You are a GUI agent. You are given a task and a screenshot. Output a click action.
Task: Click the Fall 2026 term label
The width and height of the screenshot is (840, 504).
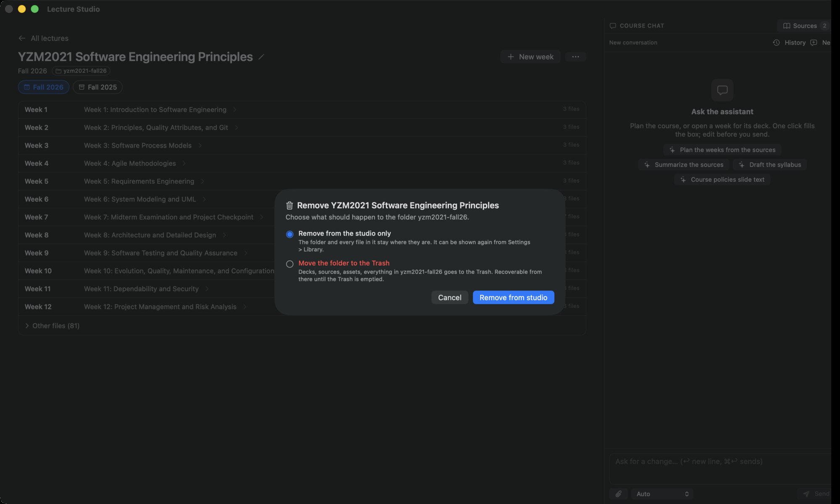click(32, 71)
